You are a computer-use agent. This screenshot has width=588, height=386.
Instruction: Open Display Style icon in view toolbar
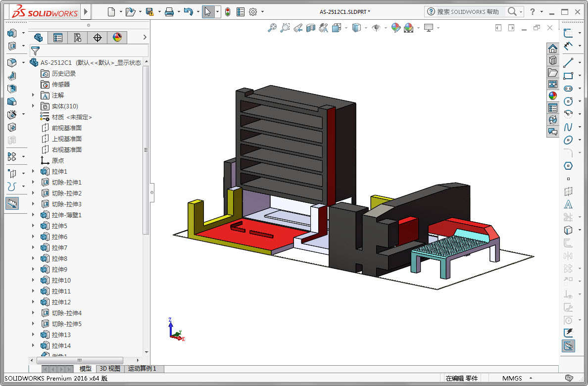click(357, 28)
